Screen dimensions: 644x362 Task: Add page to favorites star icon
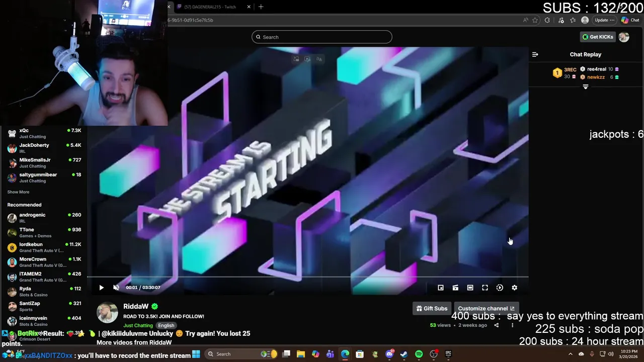pos(535,20)
